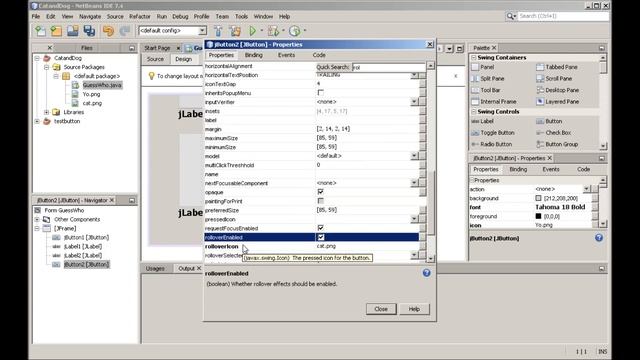Open the Tools menu
Viewport: 640px width, 360px height.
pyautogui.click(x=241, y=16)
